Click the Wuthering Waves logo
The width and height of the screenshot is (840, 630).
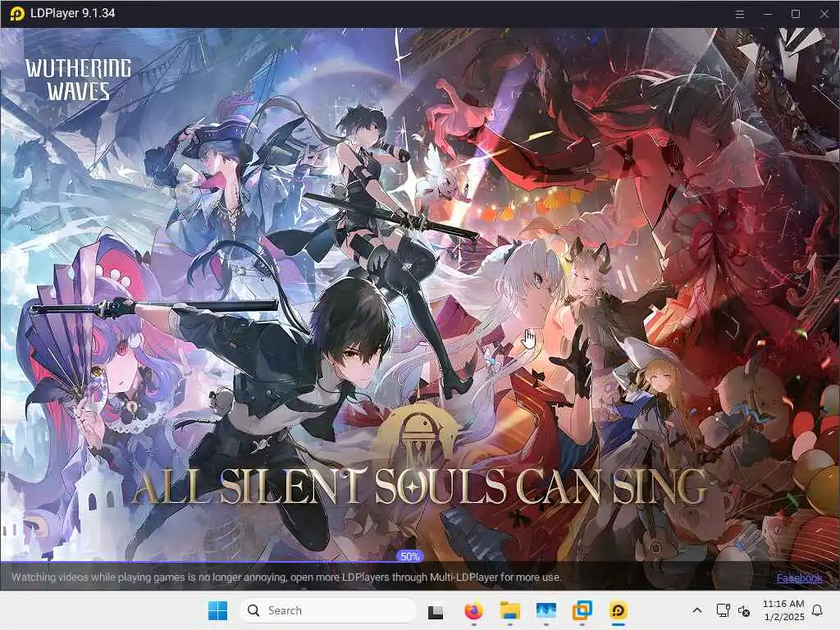coord(78,80)
